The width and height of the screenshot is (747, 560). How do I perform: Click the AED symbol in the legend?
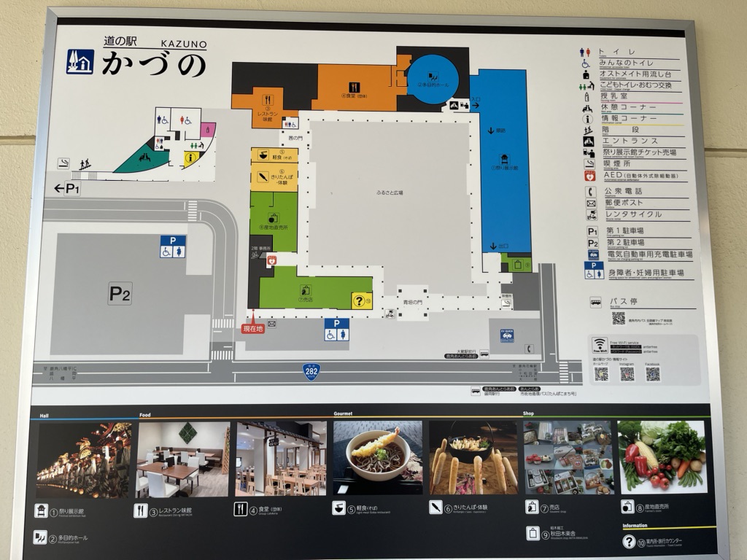coord(589,176)
